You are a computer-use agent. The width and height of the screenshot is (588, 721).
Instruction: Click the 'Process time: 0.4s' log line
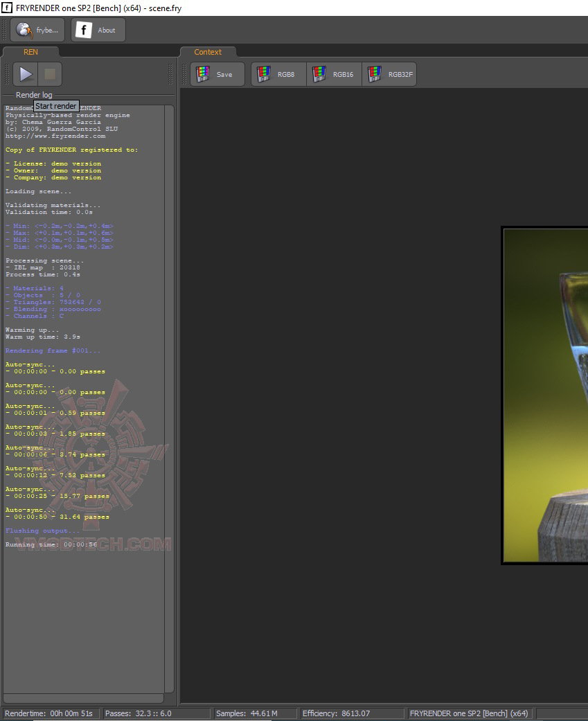tap(43, 274)
